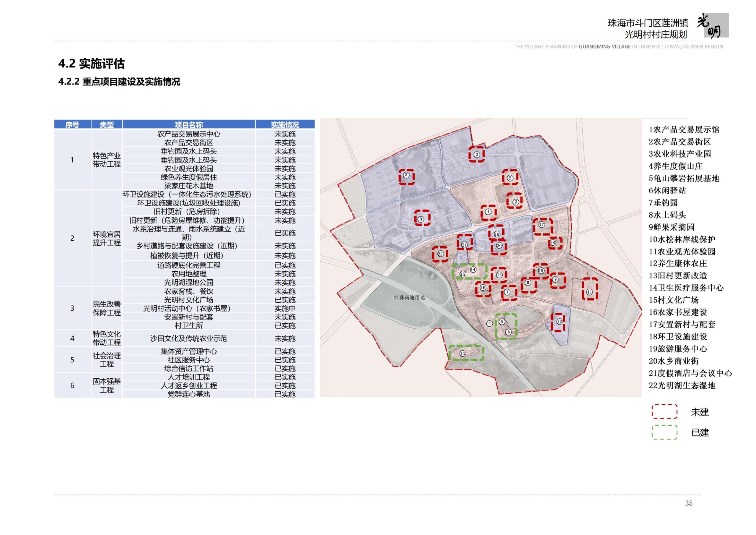The image size is (756, 535).
Task: Click map marker number 15
Action: tap(463, 274)
